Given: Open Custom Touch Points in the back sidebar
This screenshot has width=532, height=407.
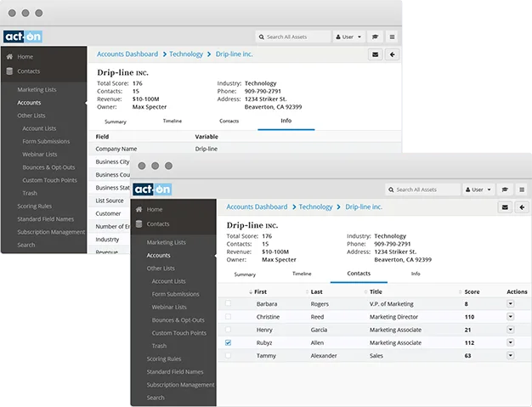Looking at the screenshot, I should (x=49, y=180).
